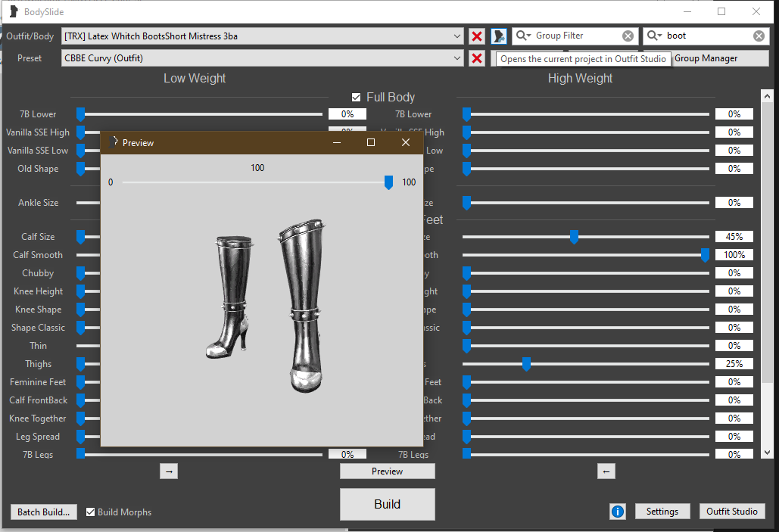The height and width of the screenshot is (532, 779).
Task: Click the 'High Weight' heading
Action: [x=580, y=79]
